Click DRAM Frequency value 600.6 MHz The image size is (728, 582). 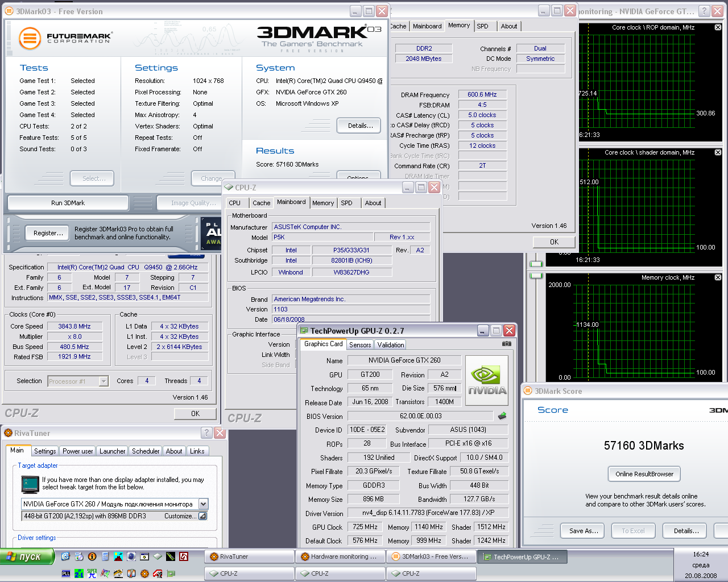(x=482, y=95)
